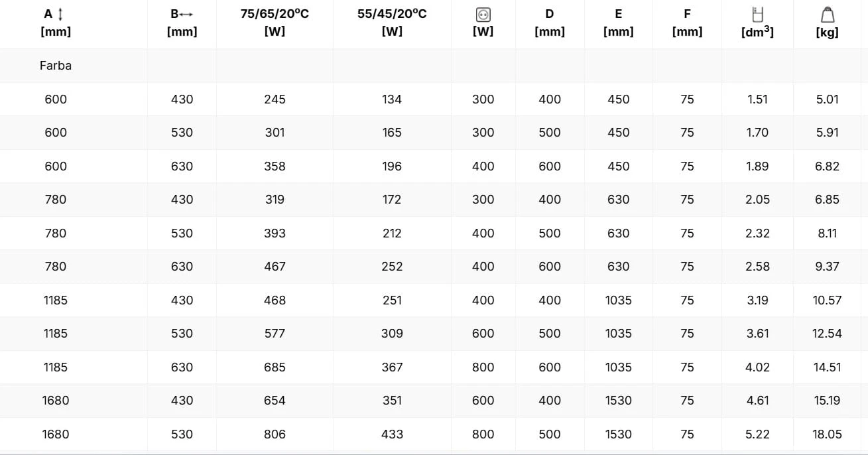Click the 245 W heat output cell

pyautogui.click(x=275, y=99)
